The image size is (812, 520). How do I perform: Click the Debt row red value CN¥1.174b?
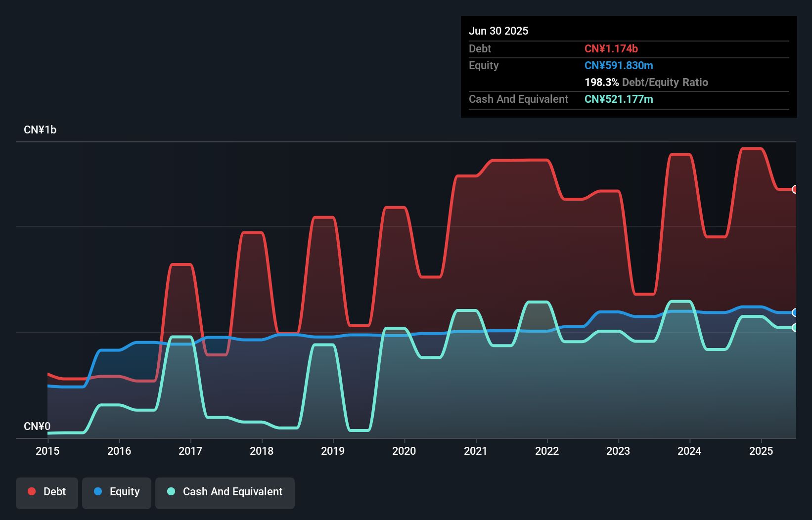tap(611, 48)
